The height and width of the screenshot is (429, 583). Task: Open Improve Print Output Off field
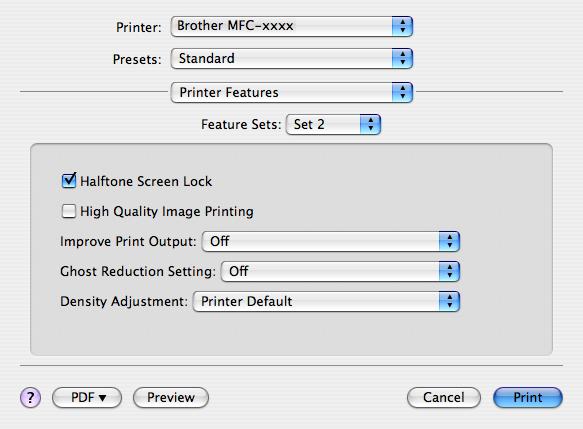[331, 241]
